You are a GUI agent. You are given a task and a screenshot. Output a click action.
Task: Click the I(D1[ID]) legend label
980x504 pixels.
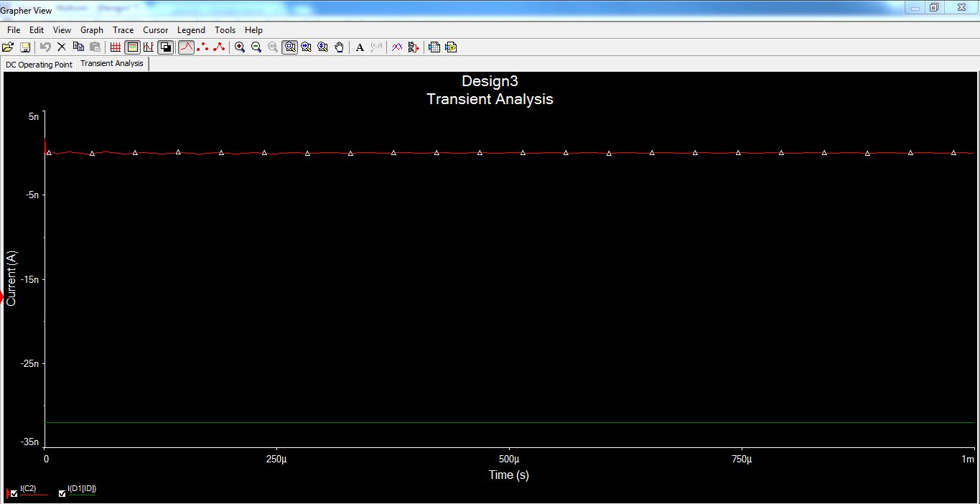click(x=82, y=489)
